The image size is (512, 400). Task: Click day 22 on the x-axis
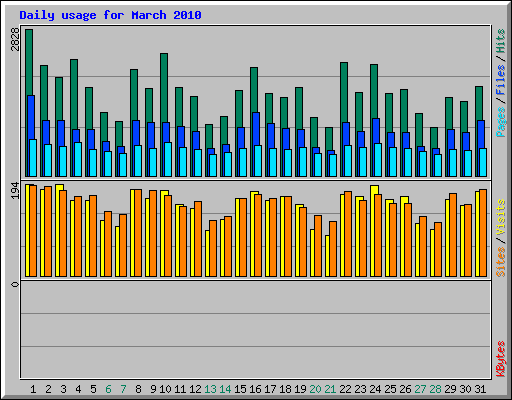[x=345, y=389]
